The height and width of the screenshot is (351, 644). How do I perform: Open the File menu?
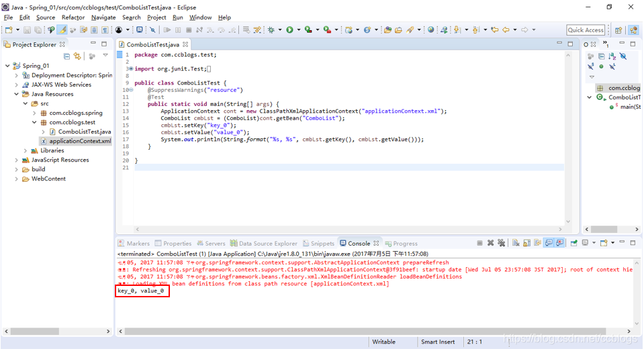(8, 17)
